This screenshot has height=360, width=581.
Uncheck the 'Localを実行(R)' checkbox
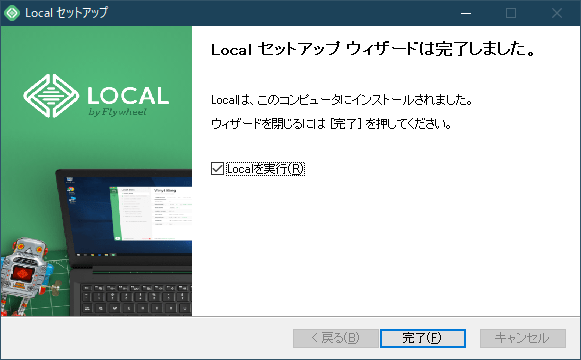pyautogui.click(x=218, y=169)
